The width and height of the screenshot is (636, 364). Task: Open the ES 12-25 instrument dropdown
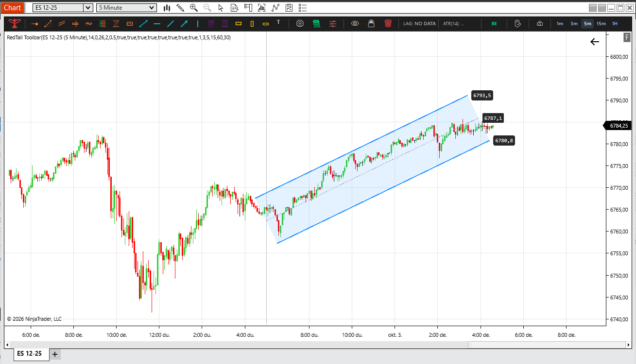coord(88,8)
